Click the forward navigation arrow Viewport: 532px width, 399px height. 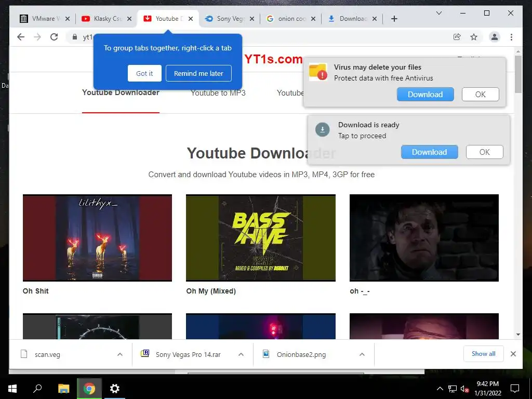(37, 37)
